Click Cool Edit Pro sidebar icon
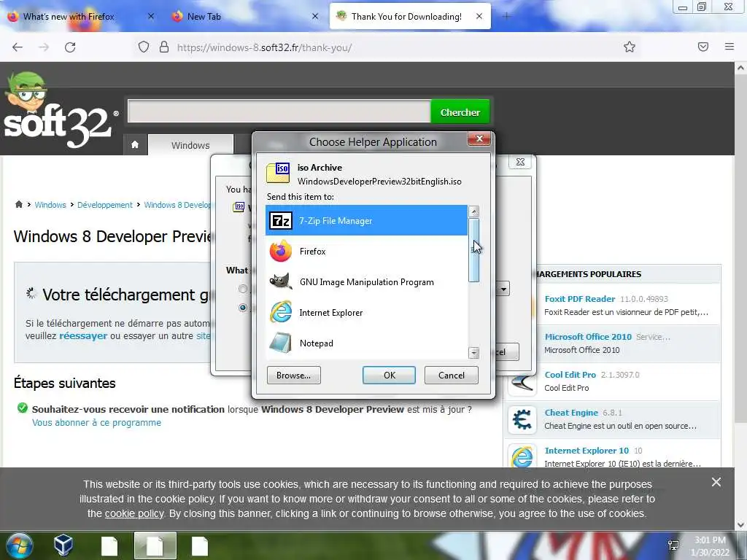The image size is (747, 560). (x=522, y=383)
